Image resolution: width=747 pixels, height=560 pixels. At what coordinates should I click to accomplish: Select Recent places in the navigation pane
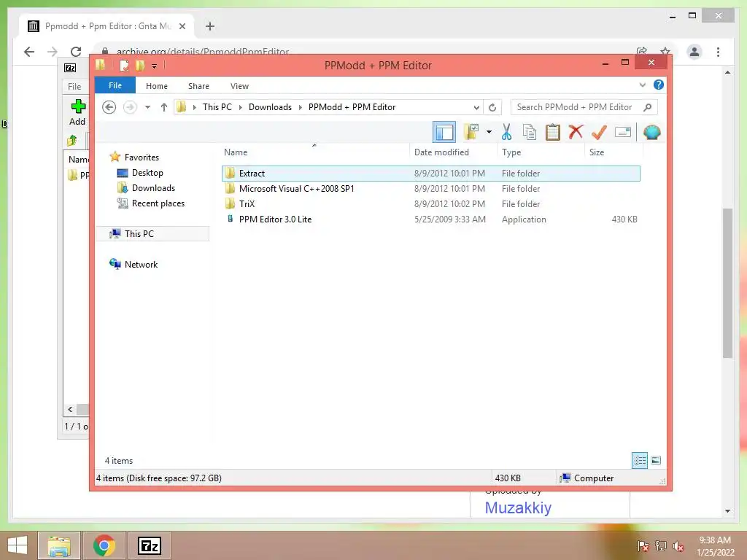click(x=158, y=203)
